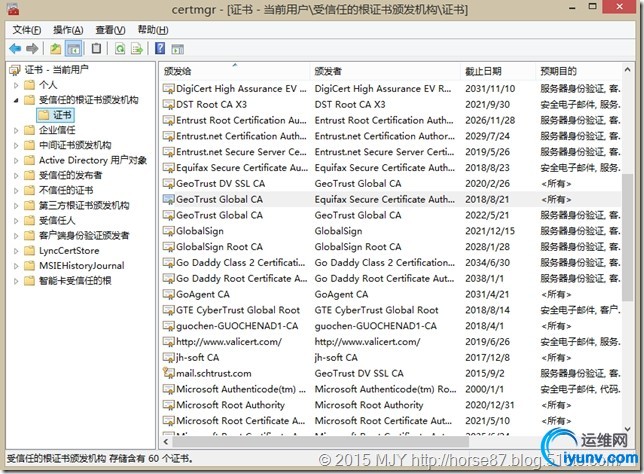
Task: Open Help via the question mark icon
Action: [x=160, y=48]
